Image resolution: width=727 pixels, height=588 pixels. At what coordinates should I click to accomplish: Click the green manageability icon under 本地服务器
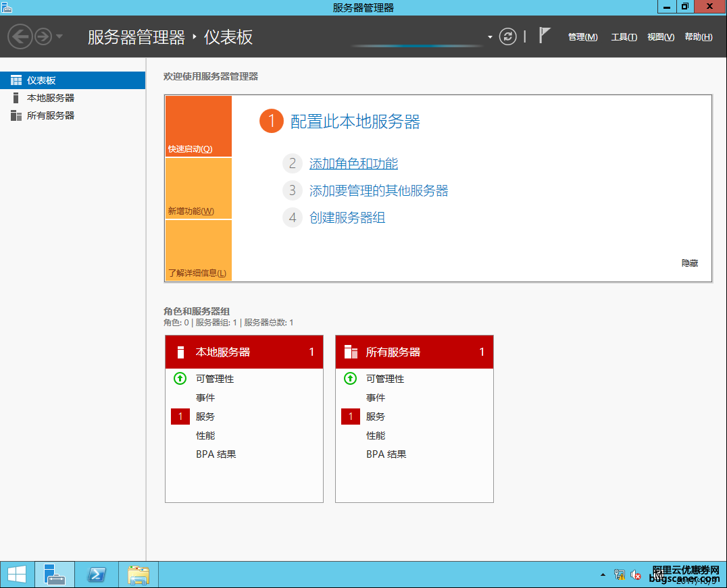[x=180, y=379]
